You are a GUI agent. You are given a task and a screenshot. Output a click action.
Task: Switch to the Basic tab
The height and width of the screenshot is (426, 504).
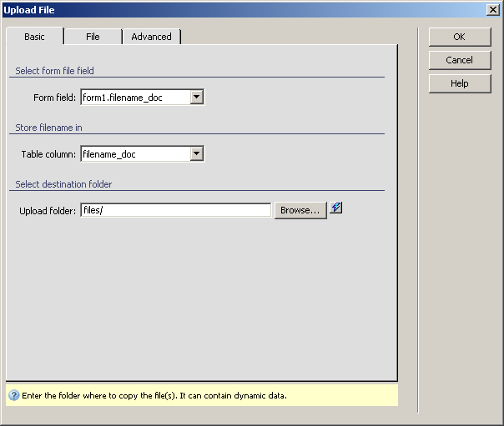point(34,37)
